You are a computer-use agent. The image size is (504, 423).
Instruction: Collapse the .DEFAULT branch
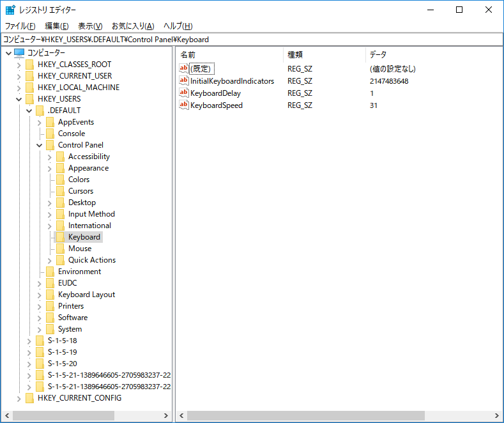(x=29, y=111)
